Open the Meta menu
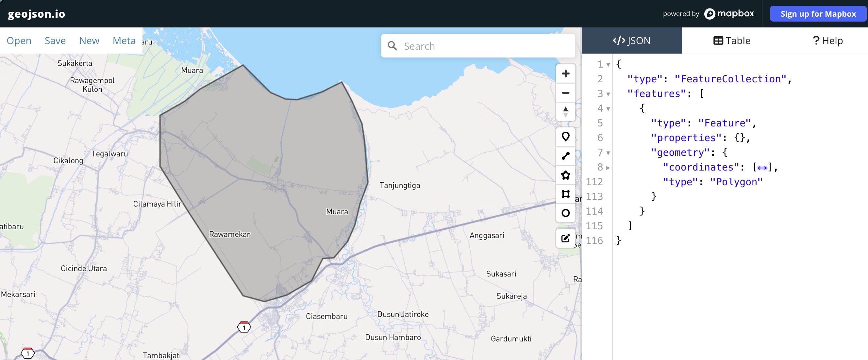868x360 pixels. (124, 41)
